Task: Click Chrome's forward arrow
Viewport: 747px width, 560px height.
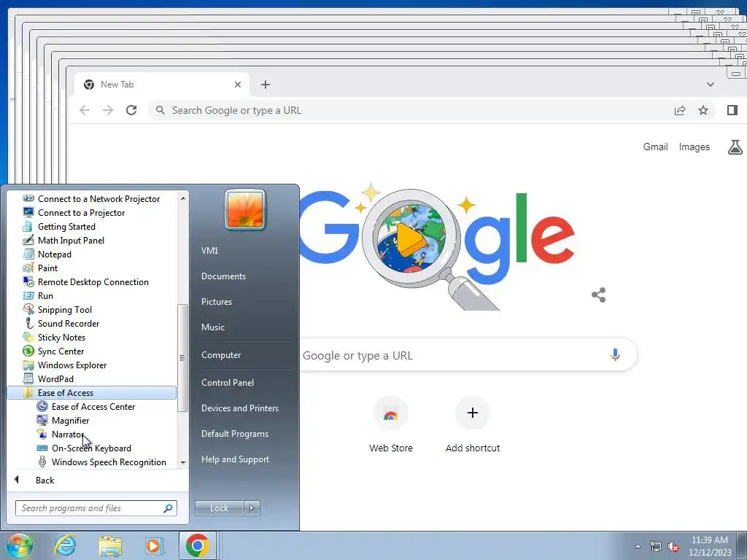Action: (108, 111)
